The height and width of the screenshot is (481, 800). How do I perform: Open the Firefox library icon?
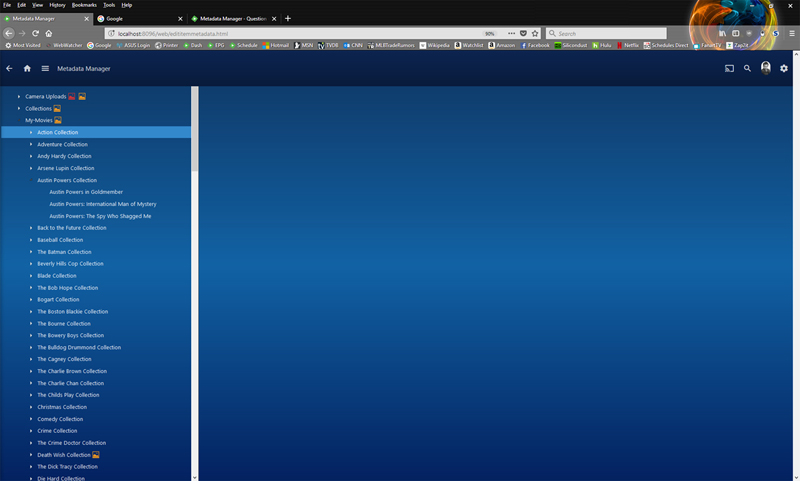722,33
